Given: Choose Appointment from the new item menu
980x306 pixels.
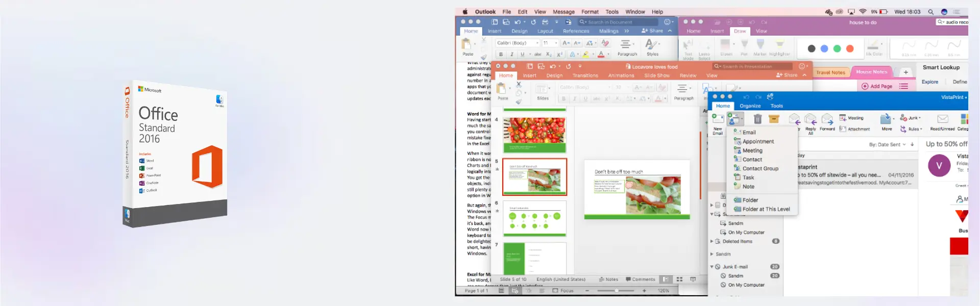Looking at the screenshot, I should 758,141.
